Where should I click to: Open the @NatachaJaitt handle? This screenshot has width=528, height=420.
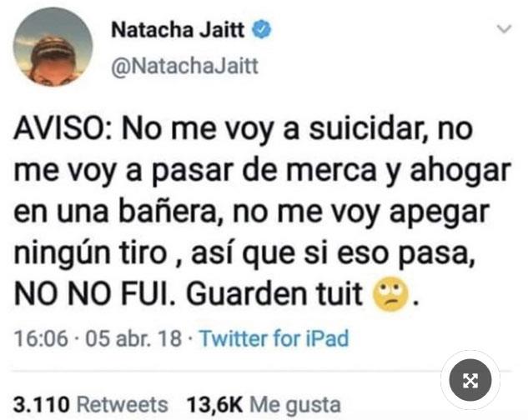click(x=185, y=66)
